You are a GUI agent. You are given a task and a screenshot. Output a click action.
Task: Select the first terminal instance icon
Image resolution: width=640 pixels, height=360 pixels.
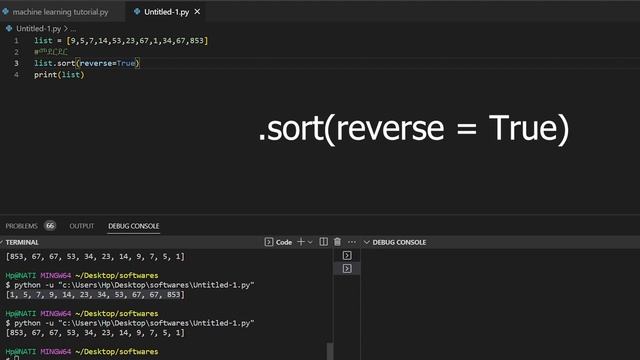[347, 255]
